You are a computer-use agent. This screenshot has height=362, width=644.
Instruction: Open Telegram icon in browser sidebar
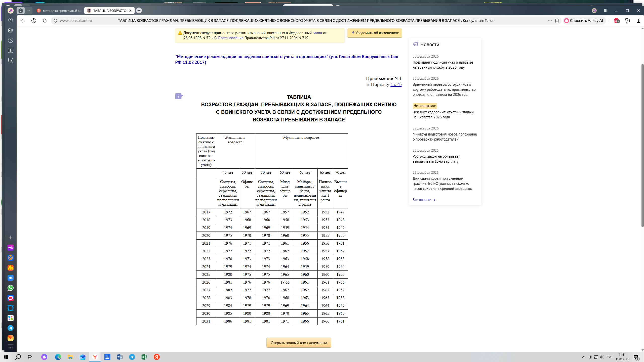(11, 328)
